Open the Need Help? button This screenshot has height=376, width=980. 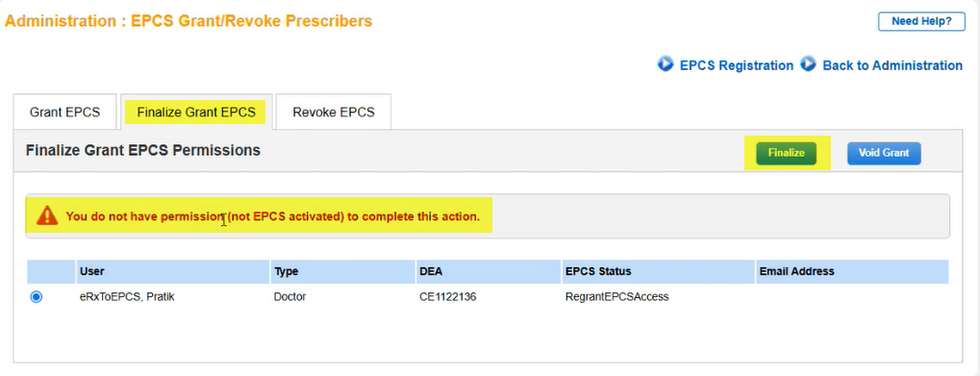(921, 21)
